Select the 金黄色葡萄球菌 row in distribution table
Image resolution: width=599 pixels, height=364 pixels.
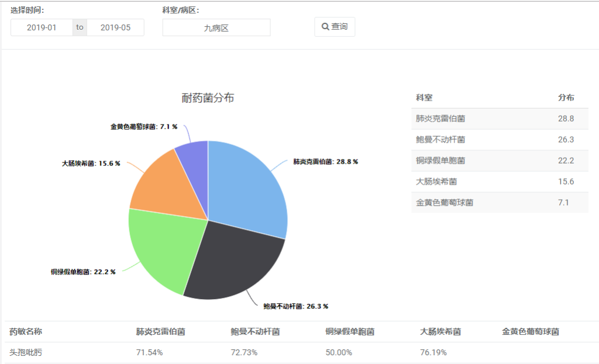500,203
